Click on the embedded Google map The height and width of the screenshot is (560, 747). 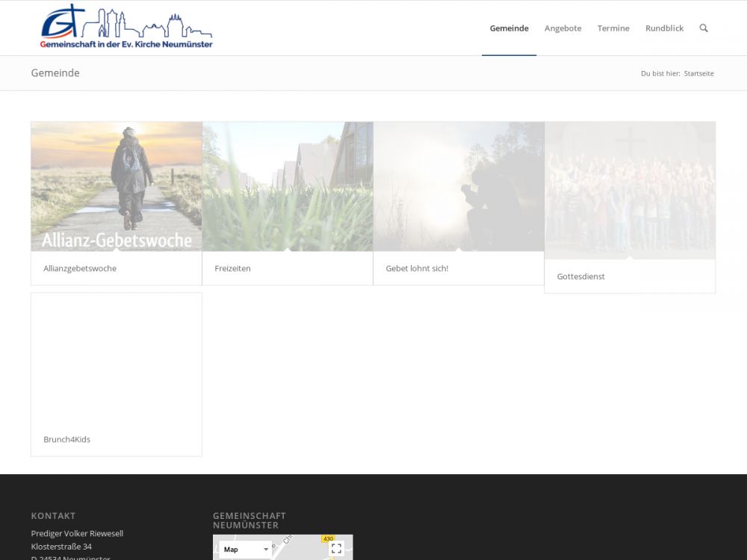tap(299, 551)
